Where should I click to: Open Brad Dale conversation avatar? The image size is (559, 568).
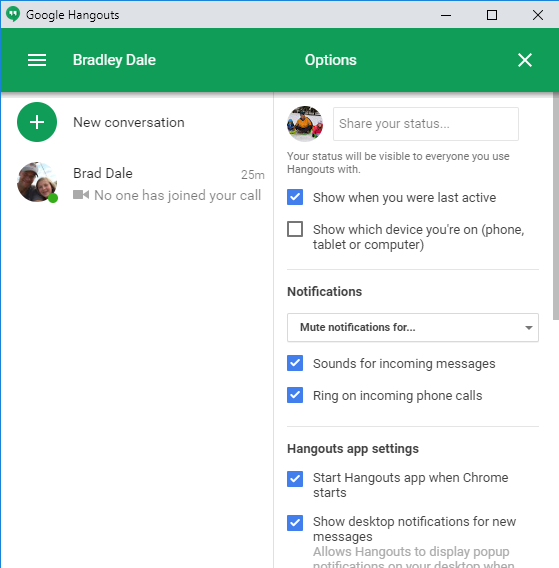pos(37,182)
